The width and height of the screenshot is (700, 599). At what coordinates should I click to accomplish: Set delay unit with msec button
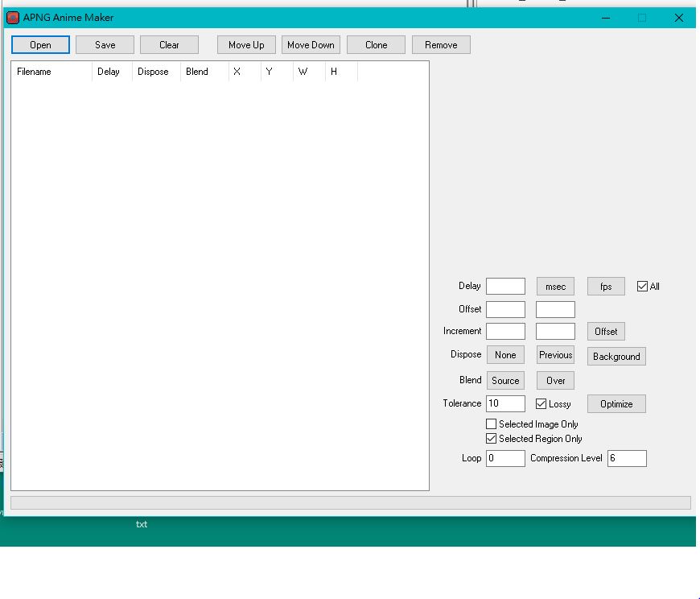(x=555, y=287)
